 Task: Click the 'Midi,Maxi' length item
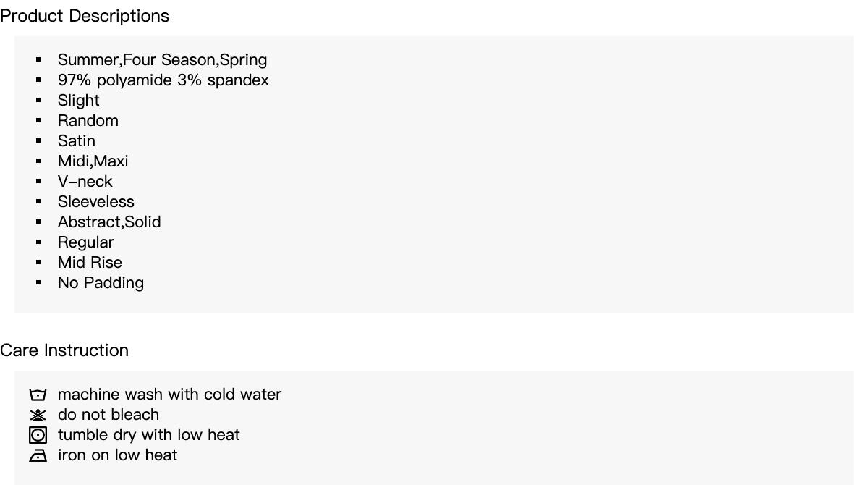[93, 161]
